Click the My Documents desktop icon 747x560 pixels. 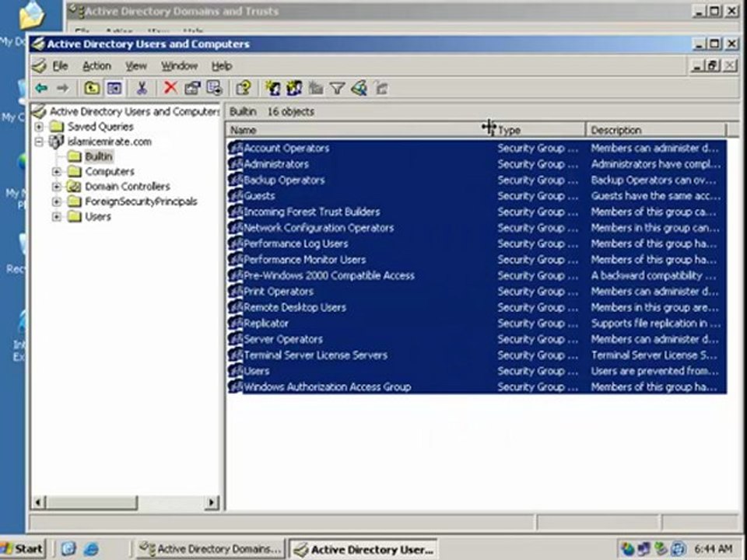32,16
